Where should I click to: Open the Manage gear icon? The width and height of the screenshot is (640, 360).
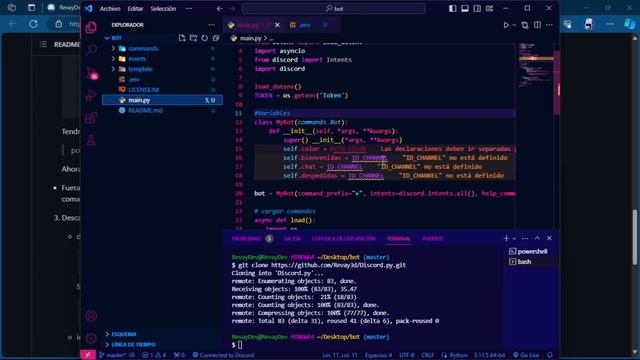[91, 338]
